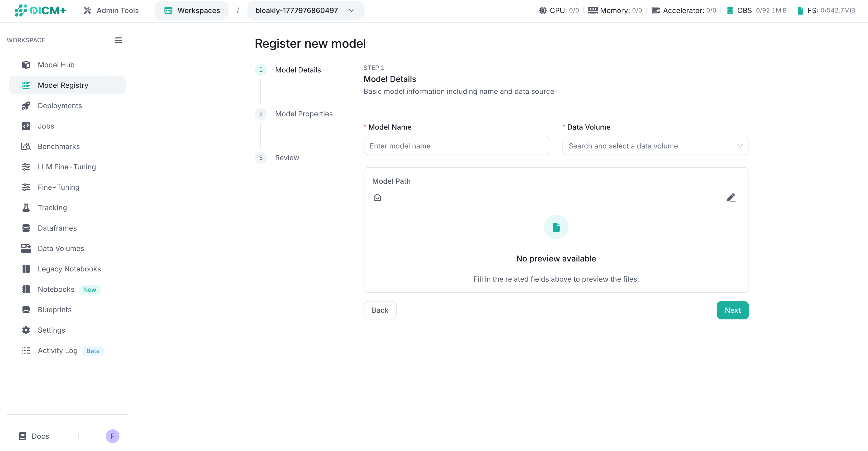Screen dimensions: 868x451
Task: Click the Notebooks New badge
Action: [x=90, y=290]
